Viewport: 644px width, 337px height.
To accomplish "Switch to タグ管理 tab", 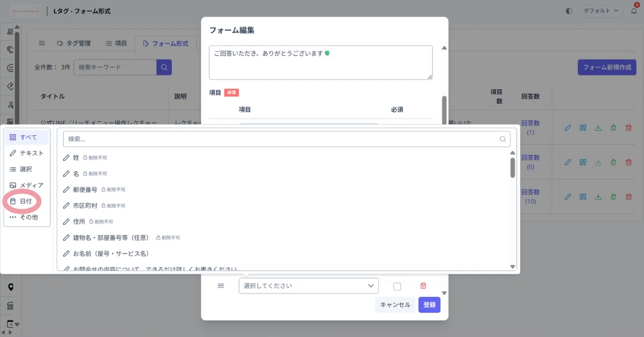I will pos(74,43).
